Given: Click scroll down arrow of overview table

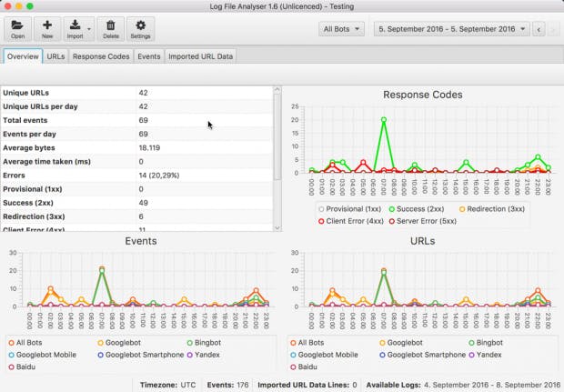Looking at the screenshot, I should (x=277, y=227).
